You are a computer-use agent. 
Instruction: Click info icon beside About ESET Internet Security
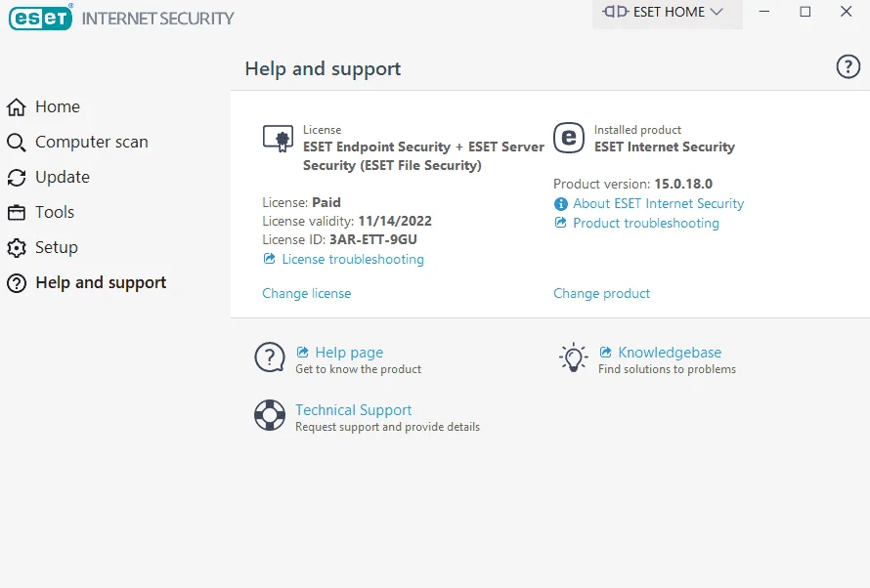[x=561, y=204]
